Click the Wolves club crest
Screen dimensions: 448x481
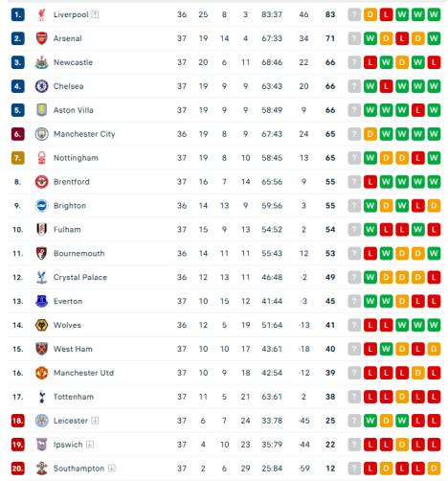click(41, 325)
